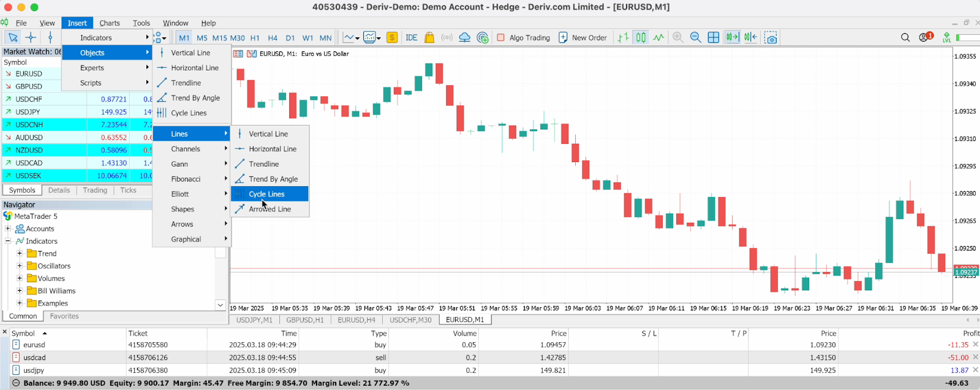Collapse the Indicators tree node
This screenshot has width=980, height=390.
click(8, 241)
